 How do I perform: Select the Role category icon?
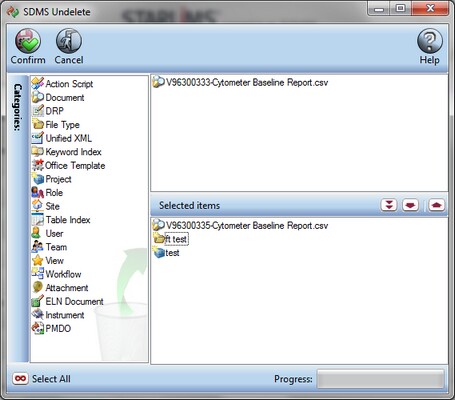click(38, 192)
